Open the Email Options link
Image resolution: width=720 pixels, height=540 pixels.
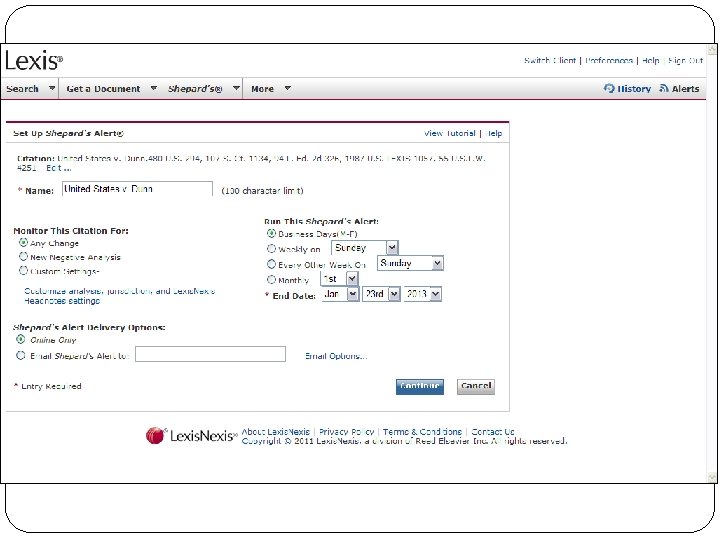336,356
